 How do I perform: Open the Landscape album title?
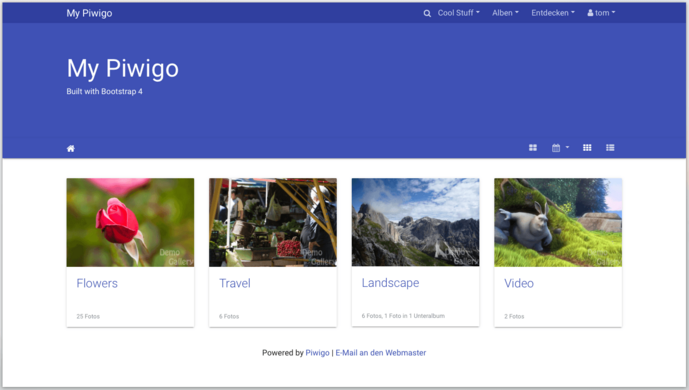[390, 283]
